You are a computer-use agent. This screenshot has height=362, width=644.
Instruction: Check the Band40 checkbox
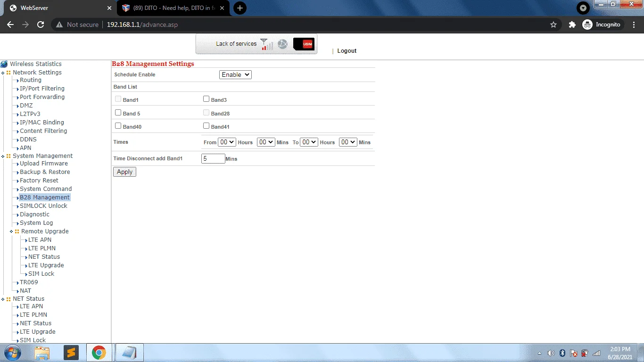pyautogui.click(x=118, y=126)
